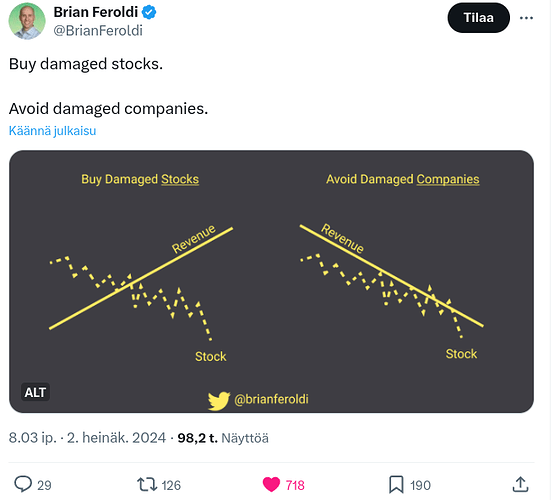The width and height of the screenshot is (554, 500).
Task: Open the share upload-arrow icon
Action: [520, 484]
